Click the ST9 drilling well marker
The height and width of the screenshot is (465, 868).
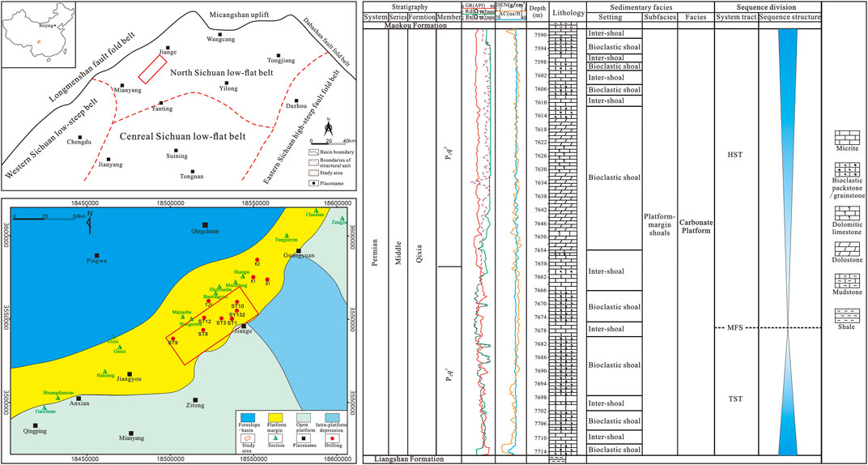pos(172,339)
